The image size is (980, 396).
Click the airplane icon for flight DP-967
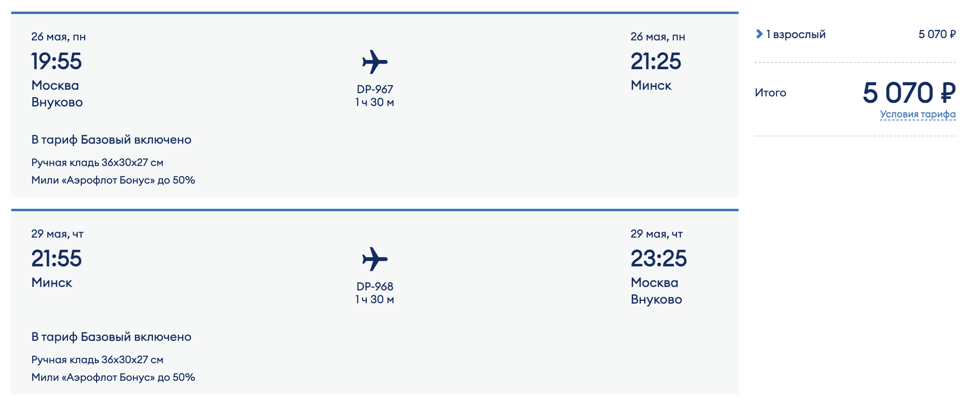point(375,62)
